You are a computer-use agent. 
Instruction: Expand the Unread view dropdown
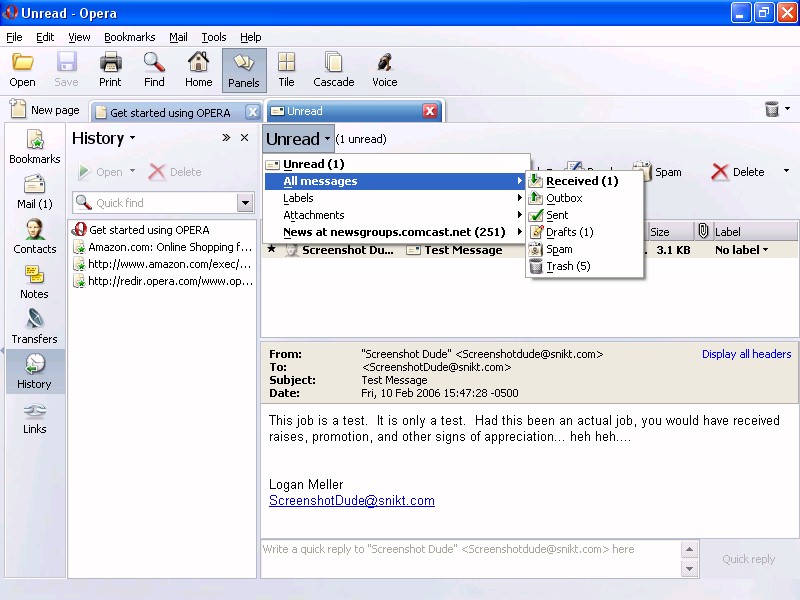click(298, 139)
